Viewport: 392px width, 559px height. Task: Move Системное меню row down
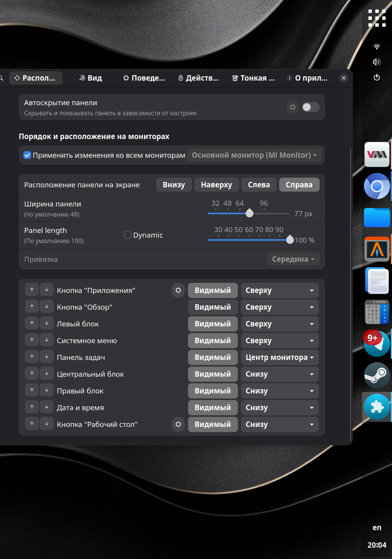click(47, 340)
